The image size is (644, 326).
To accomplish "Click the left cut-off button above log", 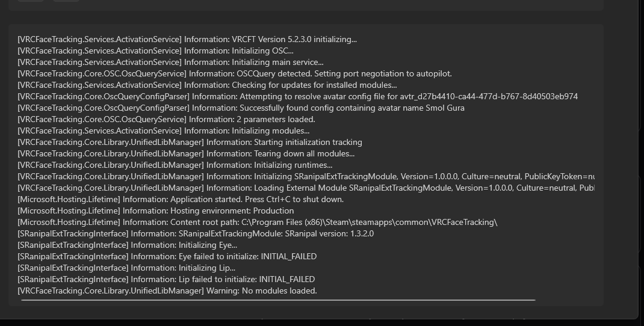I will (x=30, y=1).
